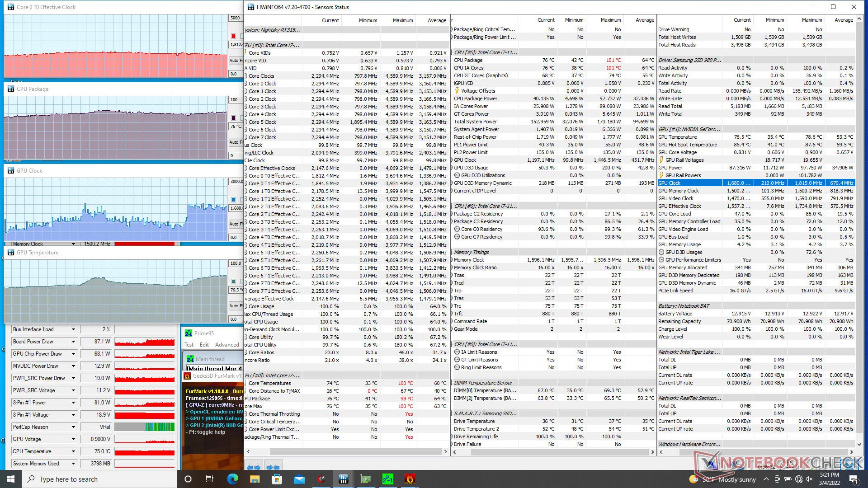Select the highlighted GPU Clock sensor row
Screen dimensions: 868x488
pyautogui.click(x=756, y=183)
